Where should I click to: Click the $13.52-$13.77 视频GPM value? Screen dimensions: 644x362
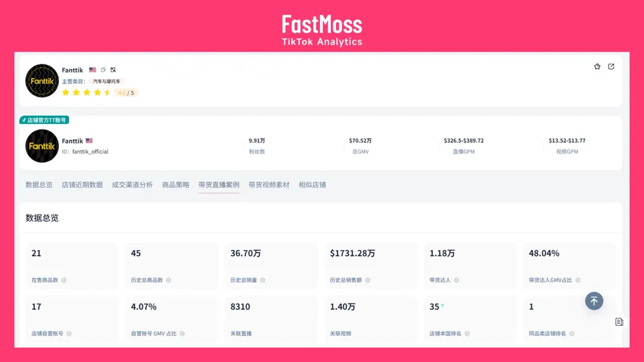pyautogui.click(x=568, y=140)
